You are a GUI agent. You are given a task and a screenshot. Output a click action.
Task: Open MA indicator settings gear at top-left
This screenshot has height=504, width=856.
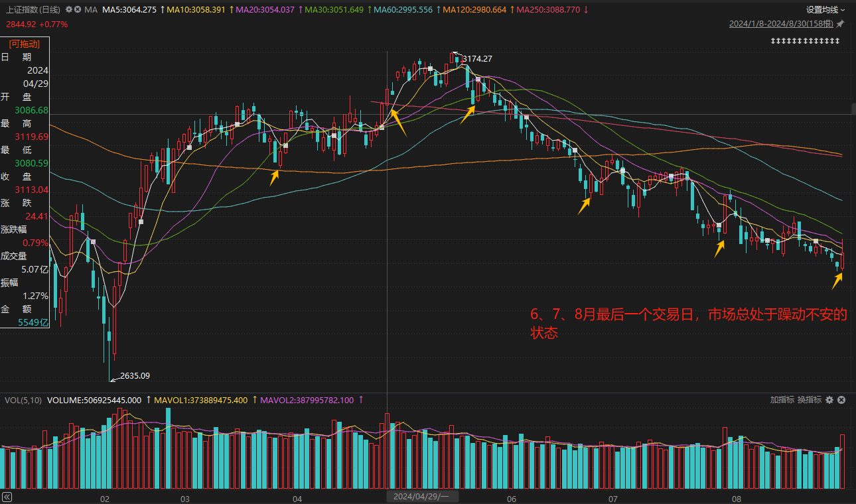click(69, 10)
